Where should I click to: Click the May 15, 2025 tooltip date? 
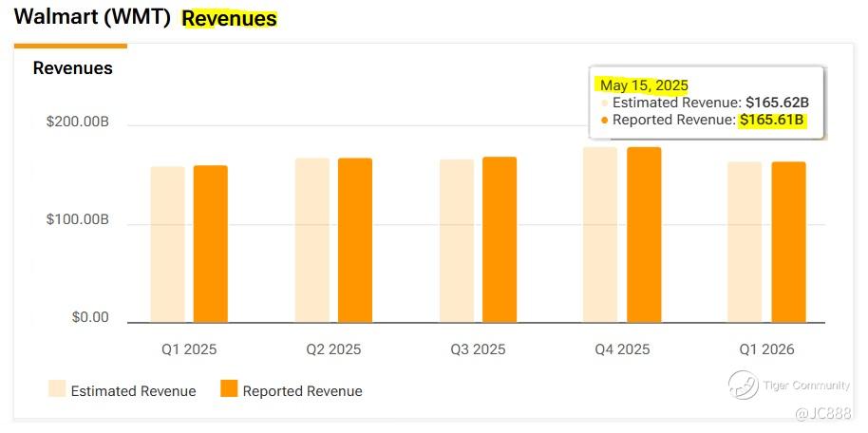pos(644,85)
